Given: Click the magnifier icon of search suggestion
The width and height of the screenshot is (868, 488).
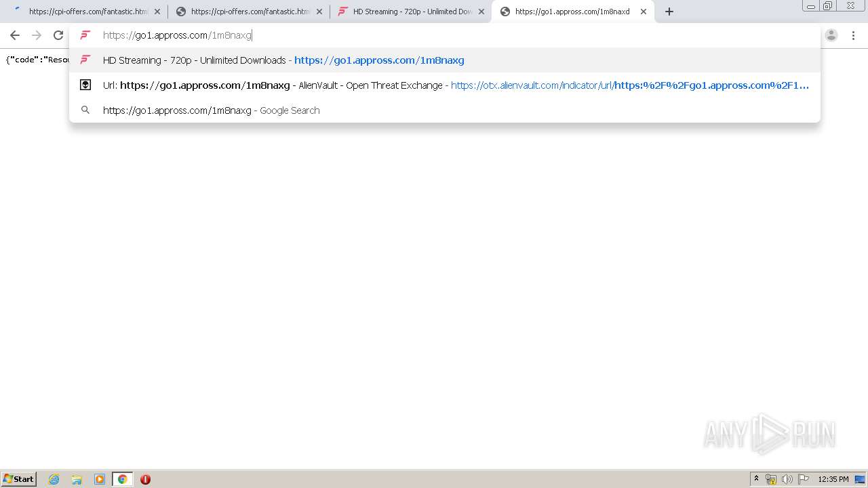Looking at the screenshot, I should [85, 110].
